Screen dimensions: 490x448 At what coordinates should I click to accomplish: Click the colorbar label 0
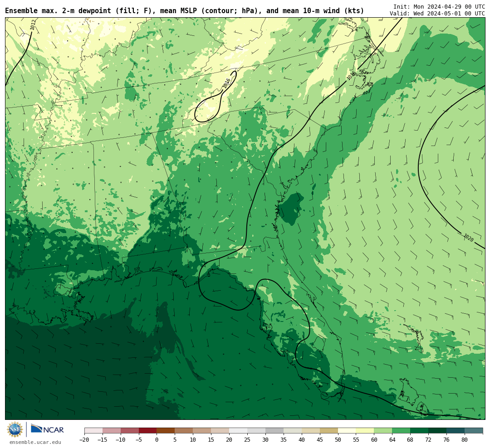[157, 440]
